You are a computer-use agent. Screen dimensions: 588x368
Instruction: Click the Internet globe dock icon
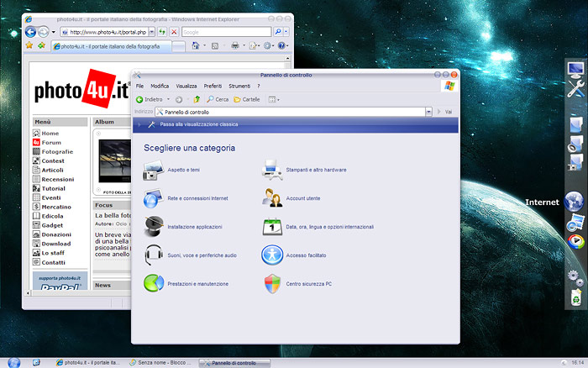point(574,202)
